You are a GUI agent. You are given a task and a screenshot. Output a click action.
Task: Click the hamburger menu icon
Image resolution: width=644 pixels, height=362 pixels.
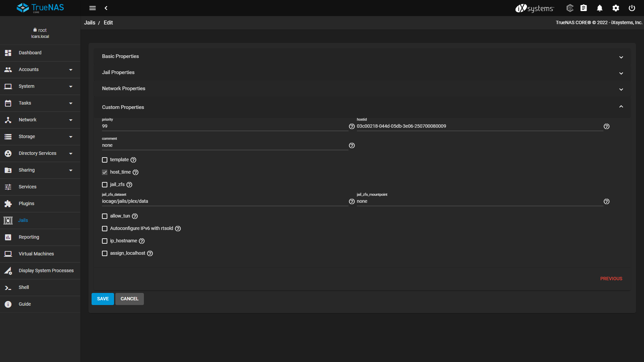coord(93,8)
